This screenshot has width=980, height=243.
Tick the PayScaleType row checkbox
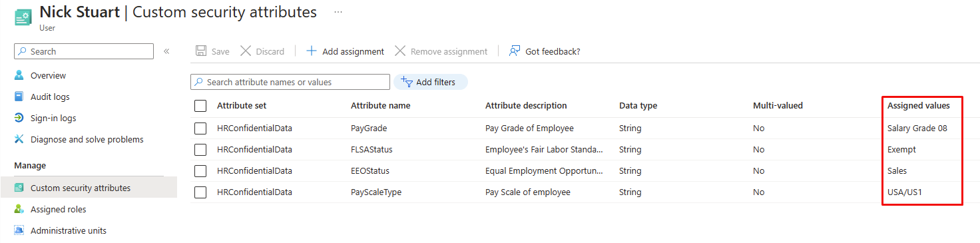pos(200,192)
